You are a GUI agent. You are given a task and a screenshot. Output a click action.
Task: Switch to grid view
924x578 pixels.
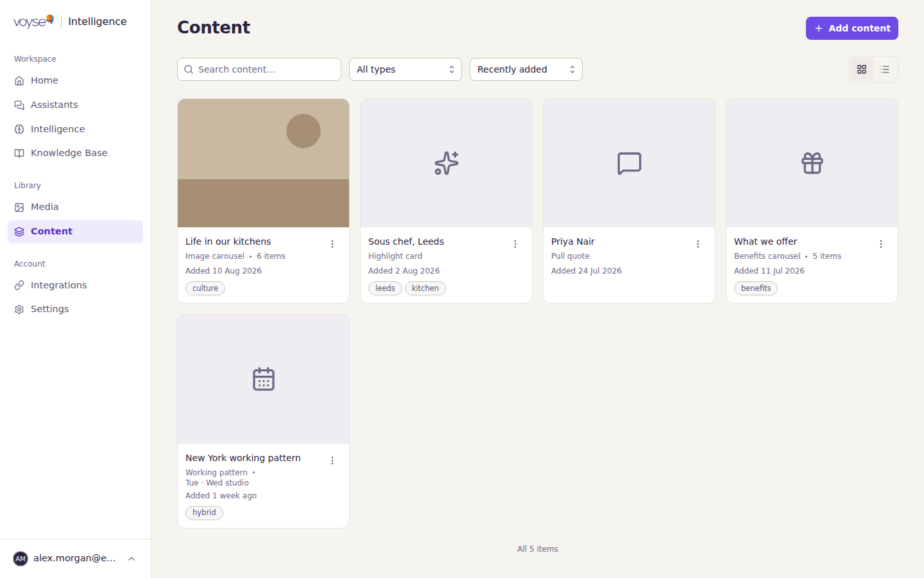[862, 69]
